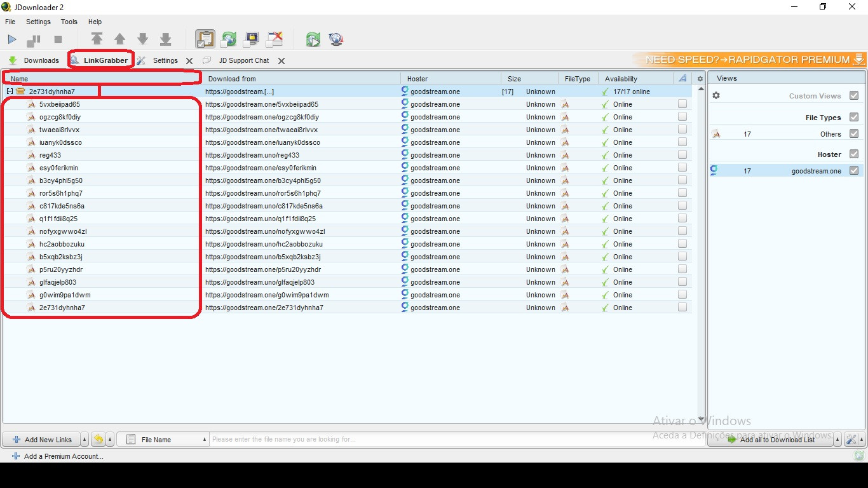Collapse the 2e731dyhnha7 package tree node
This screenshot has height=488, width=868.
[x=10, y=91]
